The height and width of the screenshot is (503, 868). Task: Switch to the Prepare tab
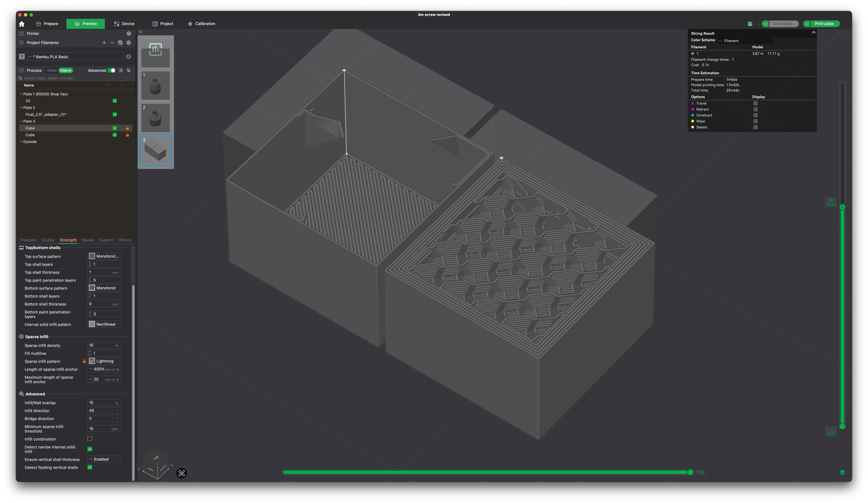pyautogui.click(x=47, y=24)
